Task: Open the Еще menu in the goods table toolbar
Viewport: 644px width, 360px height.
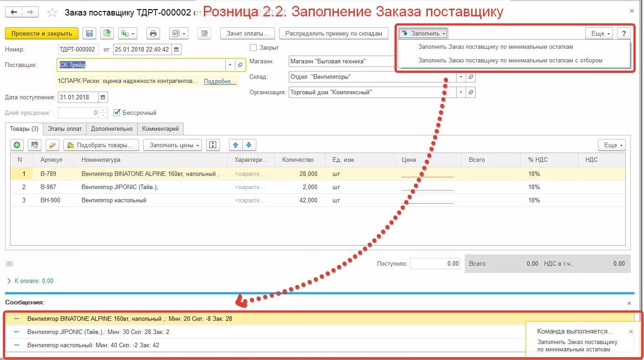Action: (x=612, y=145)
